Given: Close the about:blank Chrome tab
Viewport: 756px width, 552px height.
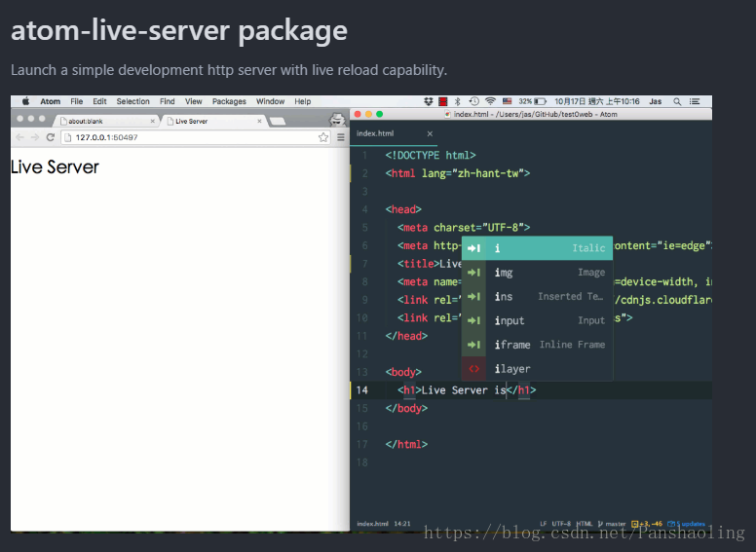Looking at the screenshot, I should coord(152,121).
